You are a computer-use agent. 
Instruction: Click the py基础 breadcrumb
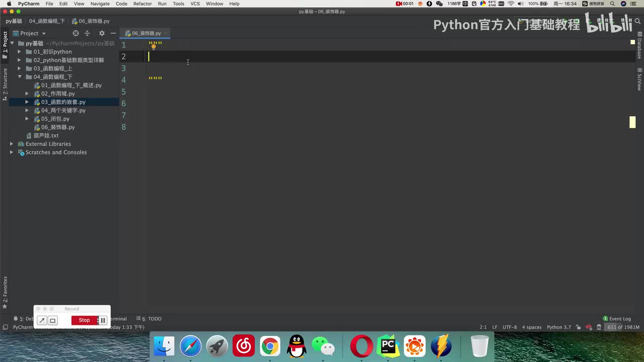click(x=14, y=21)
